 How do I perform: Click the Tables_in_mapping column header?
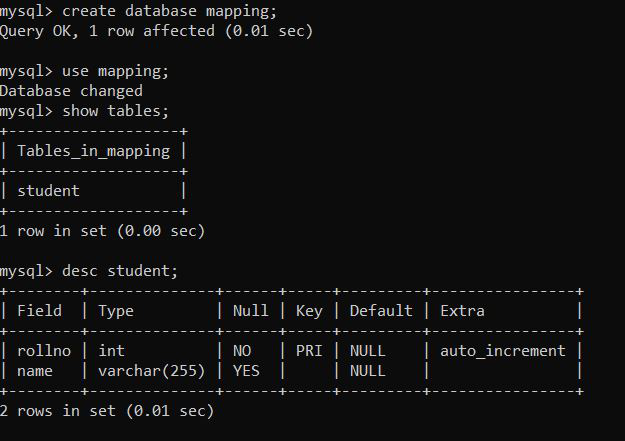tap(93, 151)
